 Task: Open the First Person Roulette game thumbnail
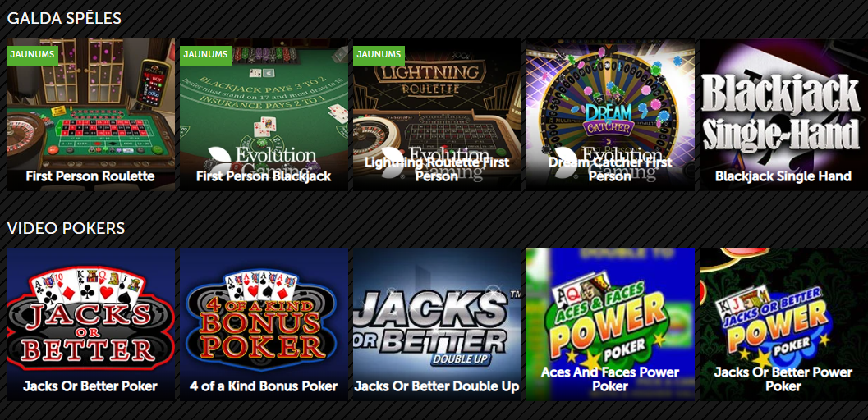pyautogui.click(x=91, y=114)
